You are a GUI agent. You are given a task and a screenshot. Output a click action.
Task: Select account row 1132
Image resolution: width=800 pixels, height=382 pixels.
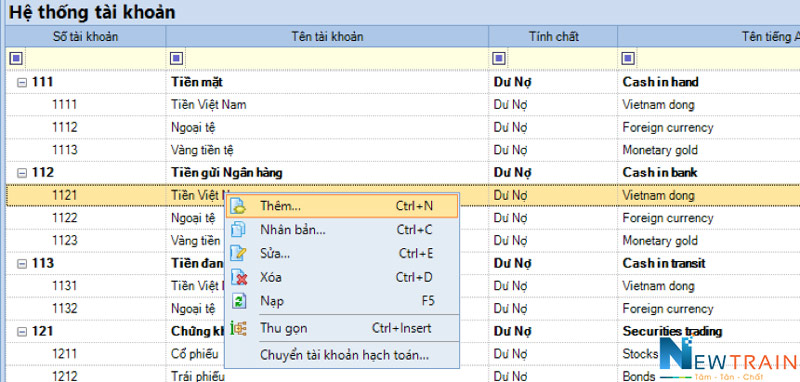403,309
